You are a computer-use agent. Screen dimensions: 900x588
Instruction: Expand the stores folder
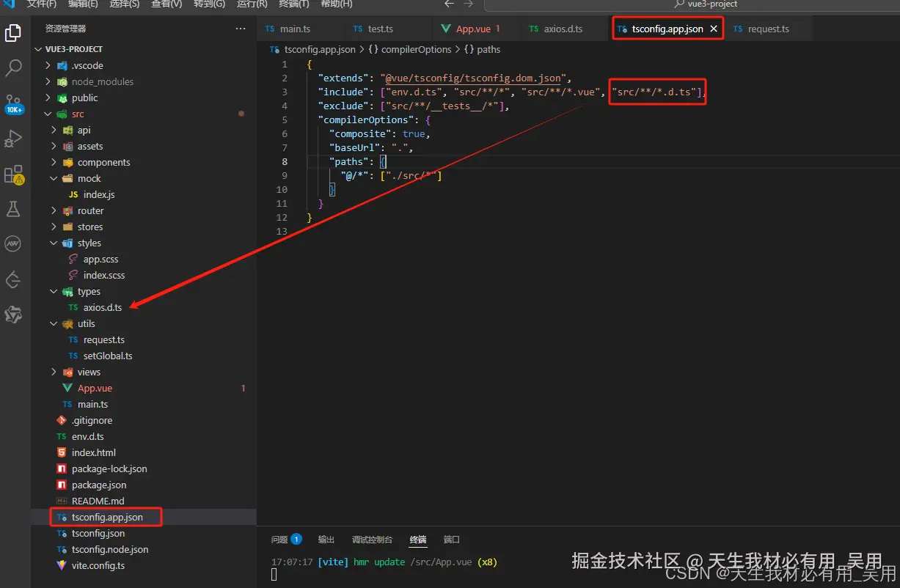tap(144, 227)
